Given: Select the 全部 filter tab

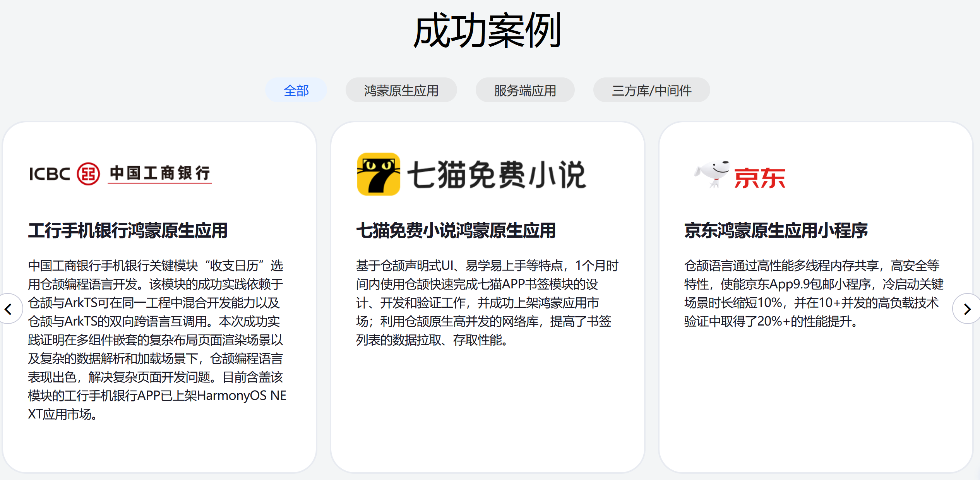Looking at the screenshot, I should tap(296, 91).
